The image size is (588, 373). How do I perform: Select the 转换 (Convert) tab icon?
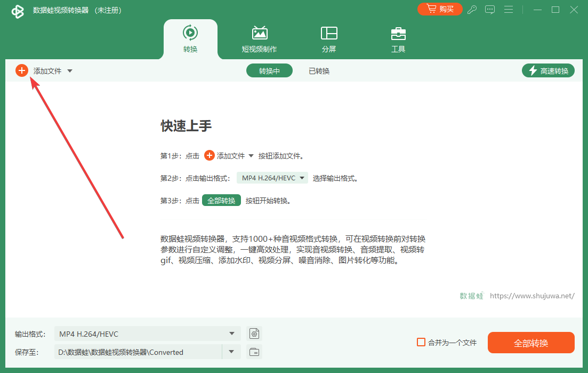190,33
